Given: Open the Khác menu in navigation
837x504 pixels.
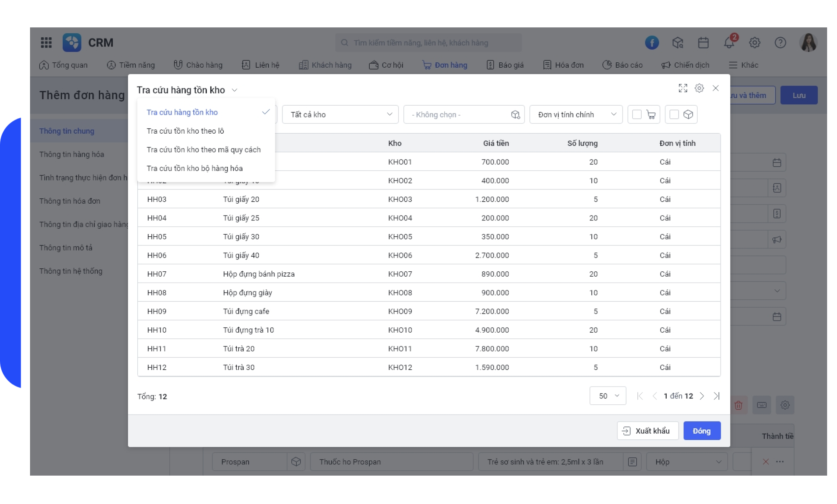Looking at the screenshot, I should pyautogui.click(x=743, y=65).
